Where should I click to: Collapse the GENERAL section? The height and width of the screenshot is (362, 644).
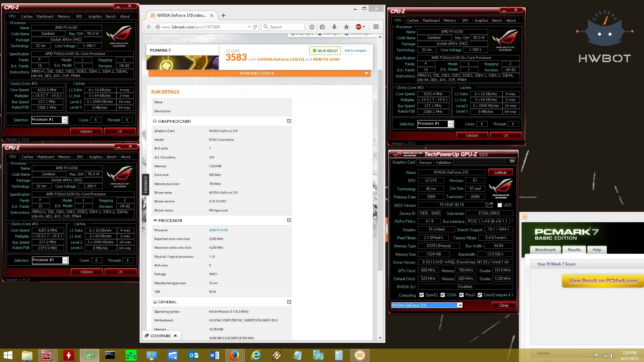click(289, 302)
